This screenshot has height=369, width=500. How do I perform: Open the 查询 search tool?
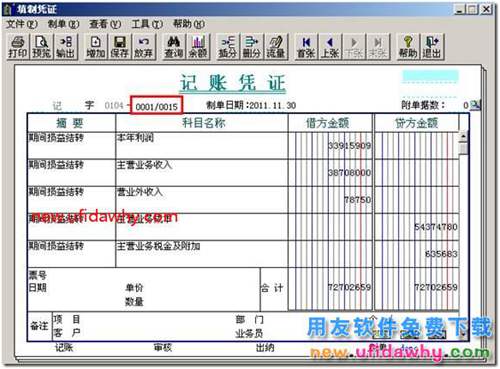[x=174, y=47]
